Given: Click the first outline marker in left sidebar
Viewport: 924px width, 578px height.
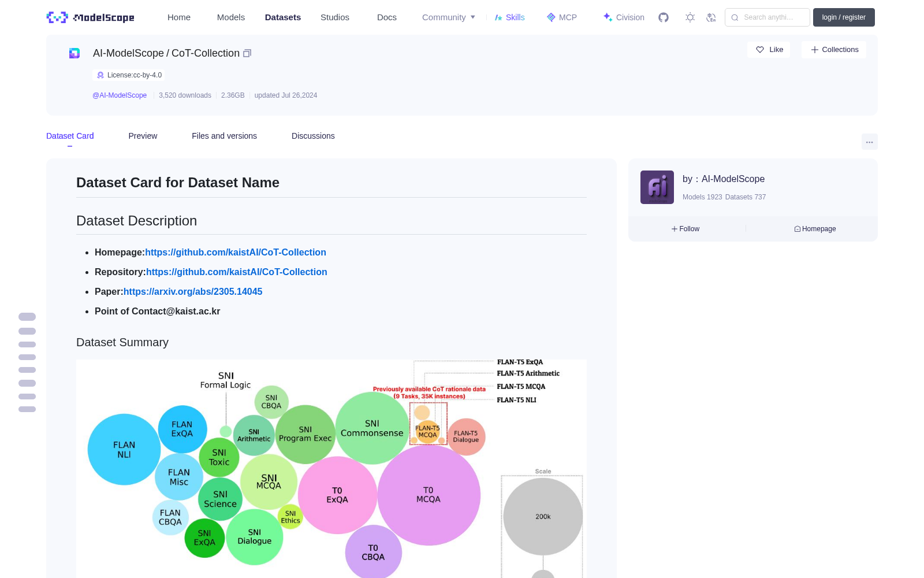Looking at the screenshot, I should [27, 317].
